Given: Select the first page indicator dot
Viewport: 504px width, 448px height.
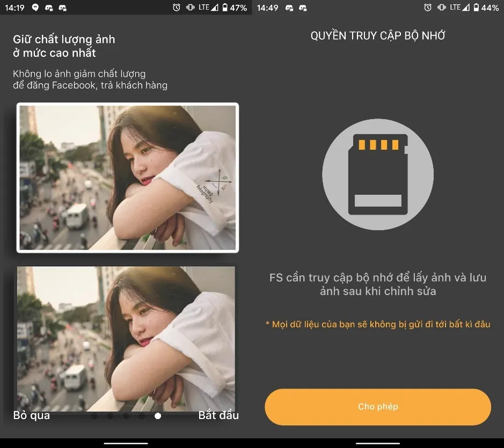Looking at the screenshot, I should [x=94, y=415].
